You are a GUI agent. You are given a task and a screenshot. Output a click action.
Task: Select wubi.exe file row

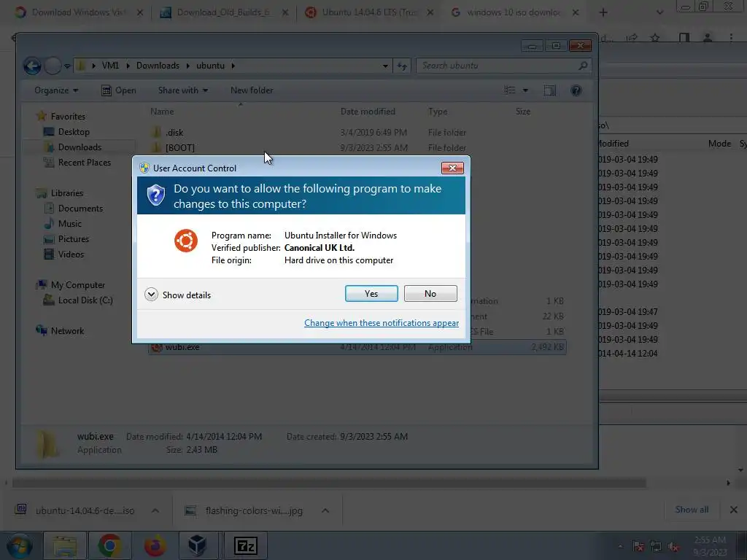tap(357, 347)
